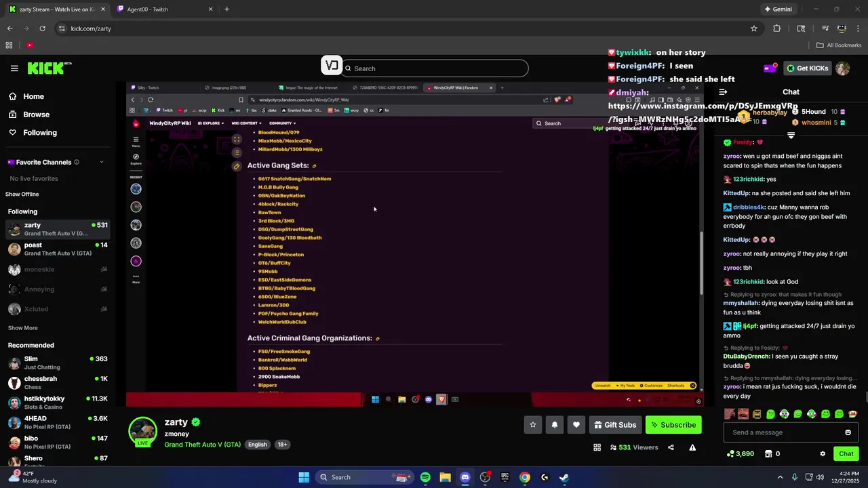Click the Gift Subs button
The height and width of the screenshot is (488, 868).
615,425
